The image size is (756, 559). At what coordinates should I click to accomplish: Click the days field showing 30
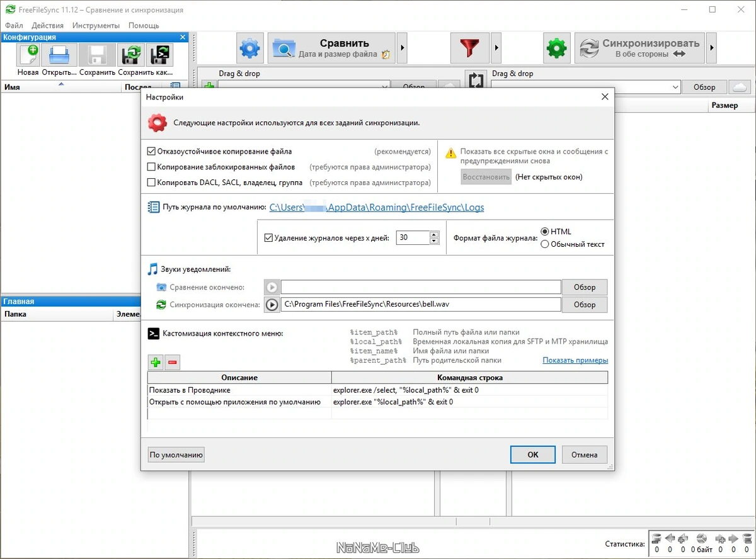(x=413, y=238)
